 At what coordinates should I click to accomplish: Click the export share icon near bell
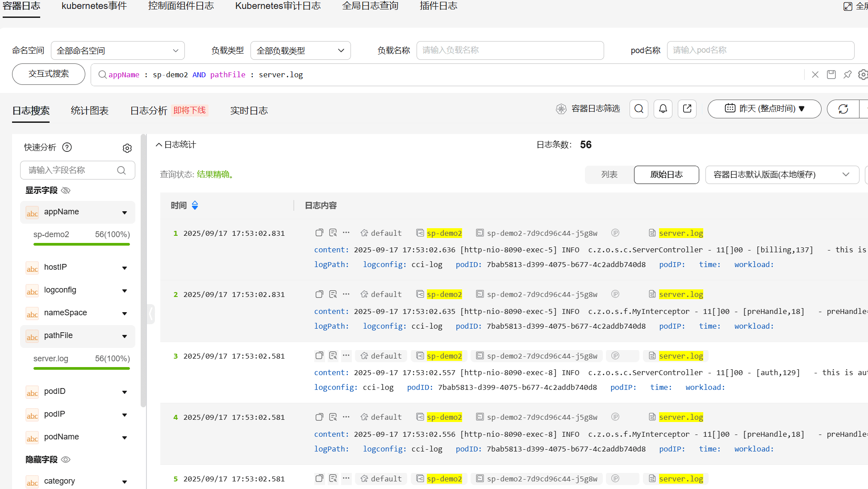pos(687,109)
